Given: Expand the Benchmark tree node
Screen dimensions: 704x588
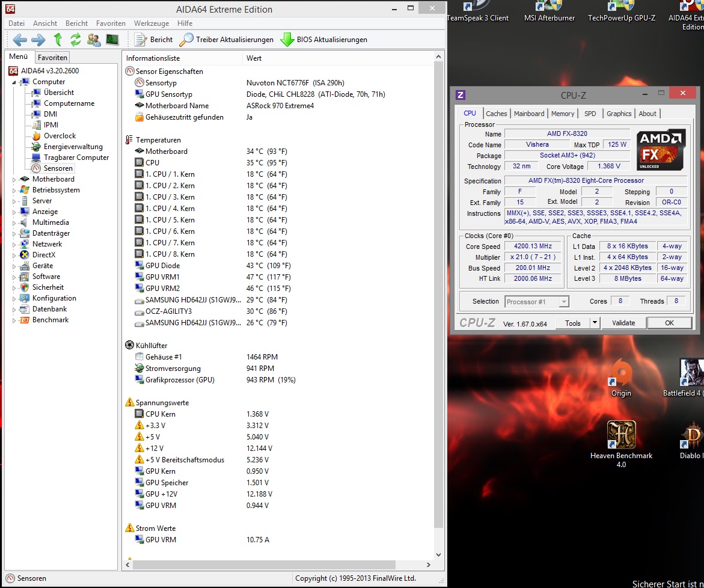Looking at the screenshot, I should click(14, 320).
